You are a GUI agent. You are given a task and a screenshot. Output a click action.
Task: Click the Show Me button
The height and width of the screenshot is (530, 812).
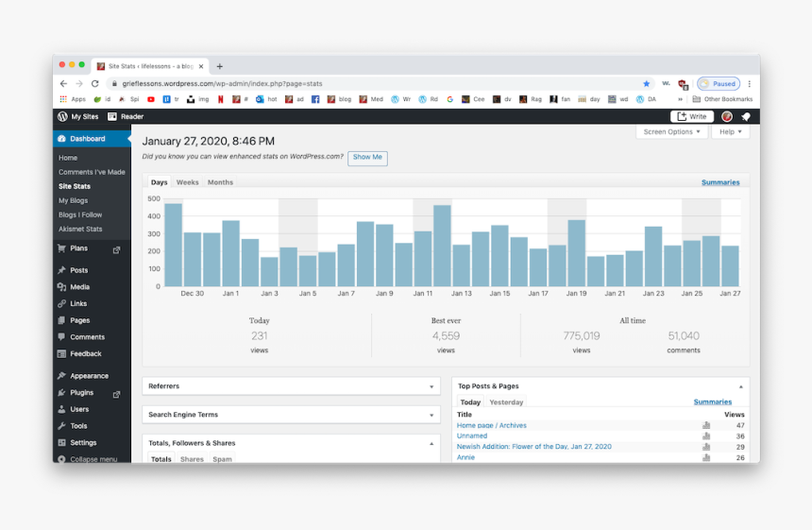pyautogui.click(x=367, y=158)
